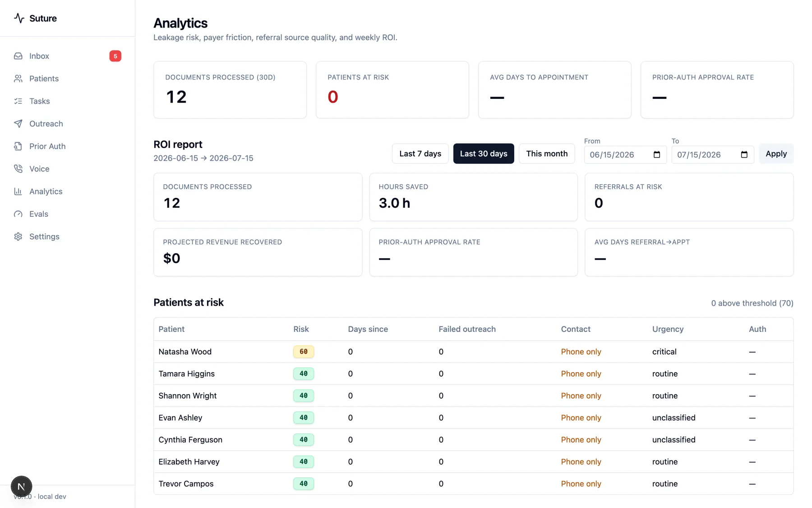The image size is (812, 508).
Task: Click Shannon Wright's Phone only contact
Action: pos(581,396)
